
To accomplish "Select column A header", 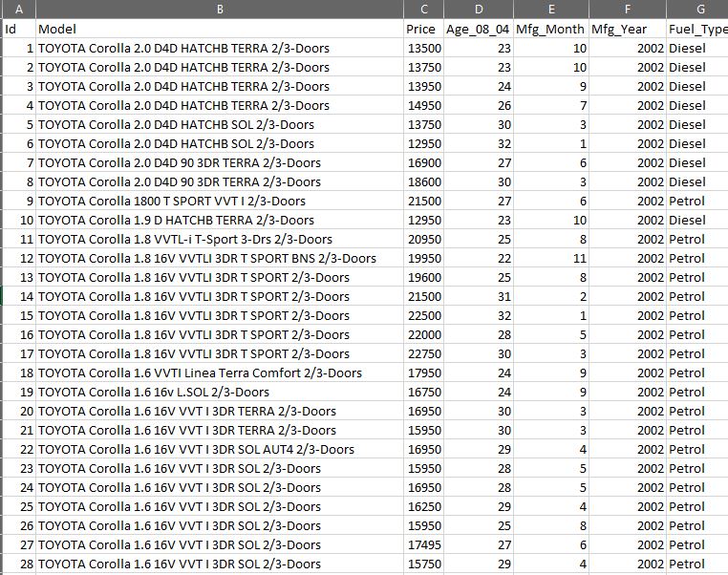I will 19,9.
